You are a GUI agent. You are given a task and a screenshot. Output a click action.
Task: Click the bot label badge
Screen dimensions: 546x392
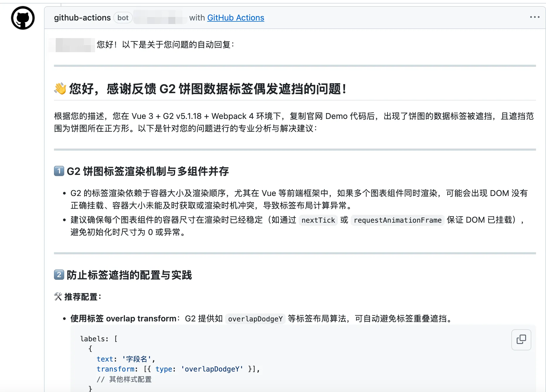[123, 18]
